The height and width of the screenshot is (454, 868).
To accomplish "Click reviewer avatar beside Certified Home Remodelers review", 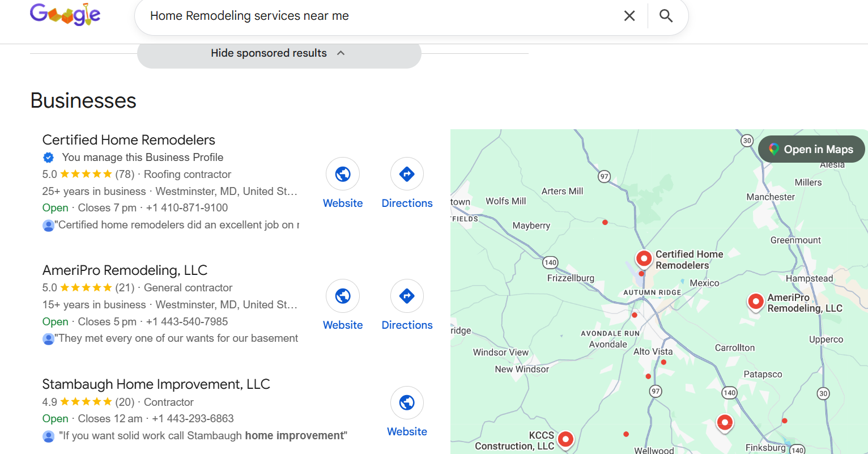I will coord(48,226).
